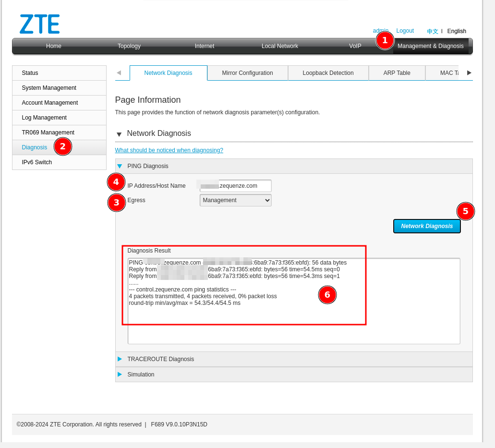Expand the Simulation panel
Image resolution: width=495 pixels, height=448 pixels.
120,375
